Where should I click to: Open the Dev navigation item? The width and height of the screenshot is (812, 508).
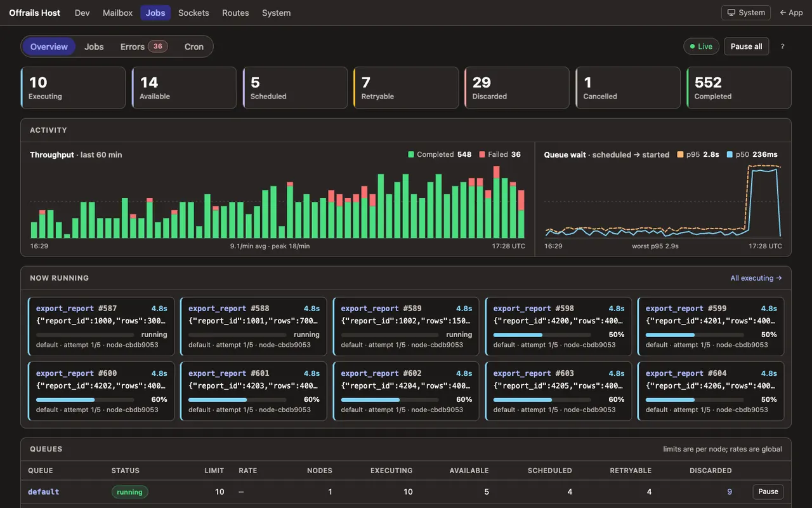point(82,13)
